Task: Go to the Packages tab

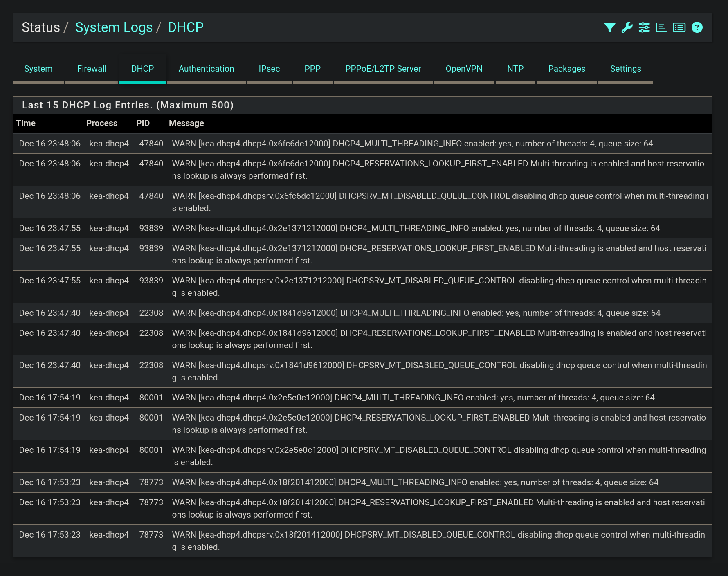Action: [566, 69]
